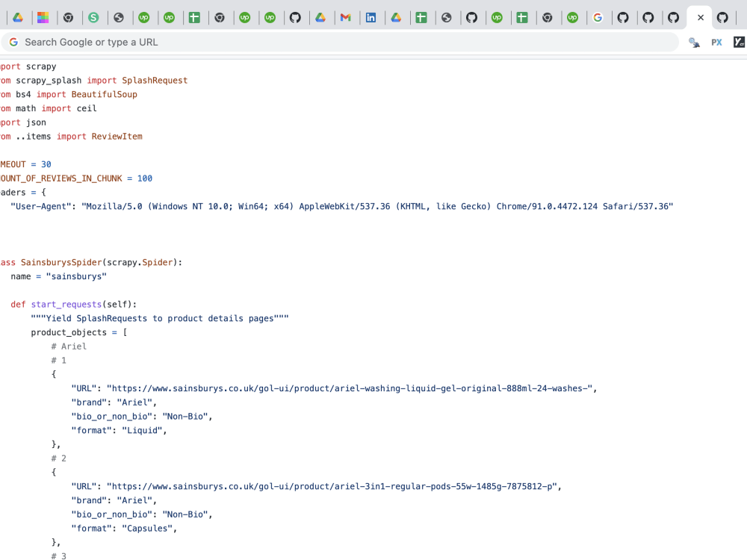The height and width of the screenshot is (560, 747).
Task: Click the SainsburysSpider class name
Action: pos(61,262)
